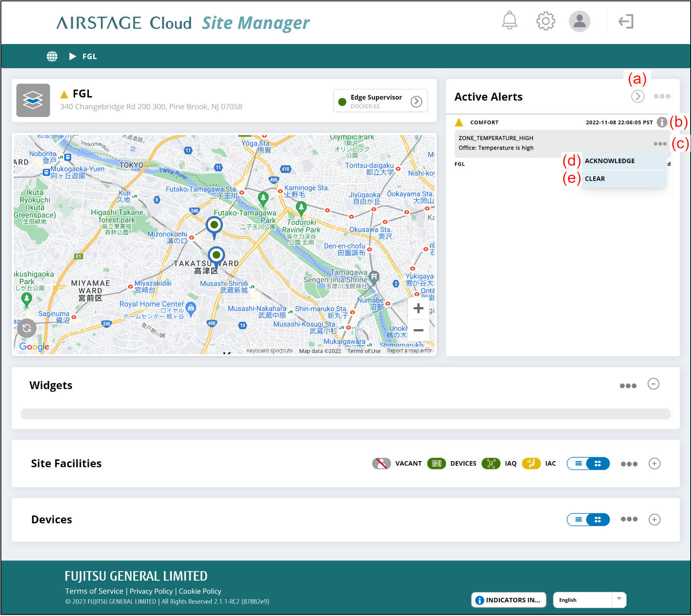Toggle the VACANT facilities filter
Screen dimensions: 692x616
tap(381, 464)
